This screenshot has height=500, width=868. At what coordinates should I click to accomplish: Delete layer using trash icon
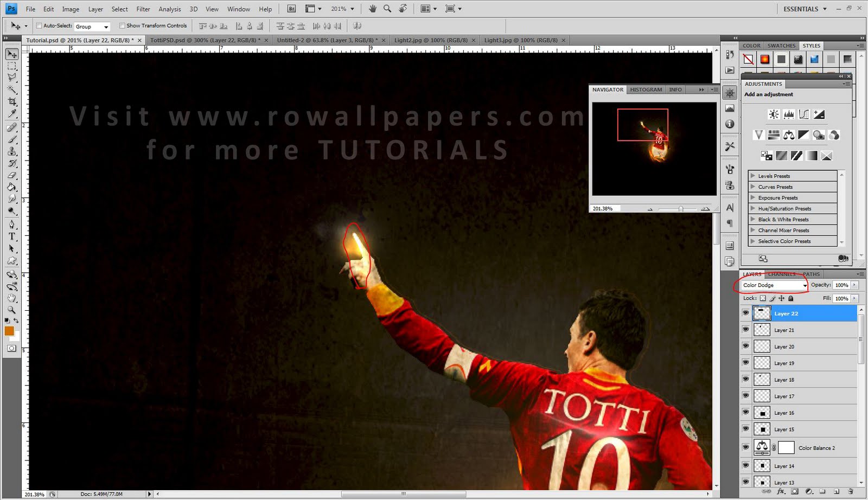[x=851, y=492]
